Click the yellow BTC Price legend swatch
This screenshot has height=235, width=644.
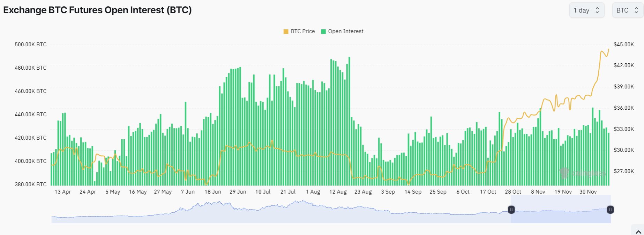pyautogui.click(x=286, y=32)
